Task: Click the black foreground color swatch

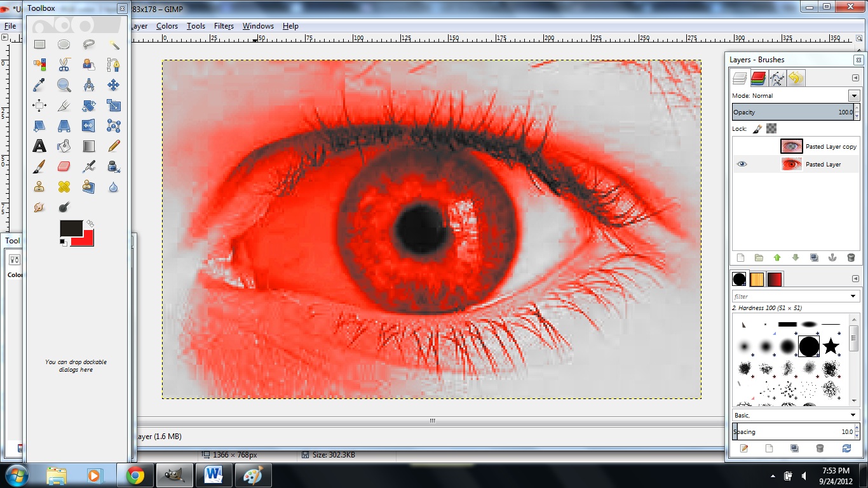Action: click(x=71, y=228)
